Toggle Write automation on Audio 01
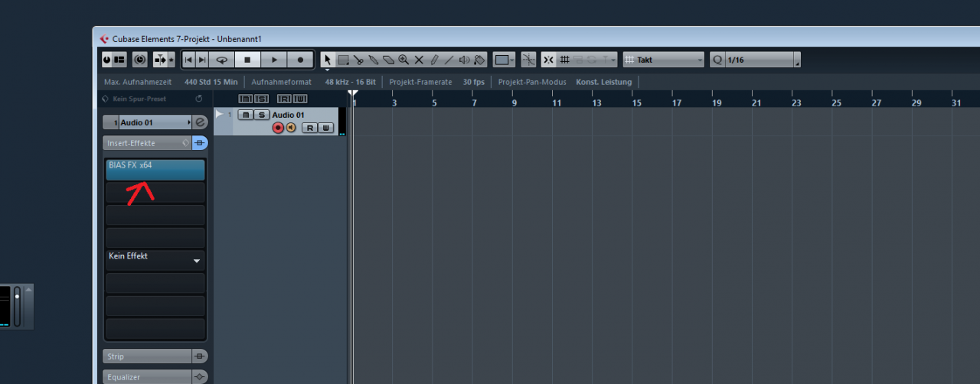The image size is (980, 384). coord(326,128)
